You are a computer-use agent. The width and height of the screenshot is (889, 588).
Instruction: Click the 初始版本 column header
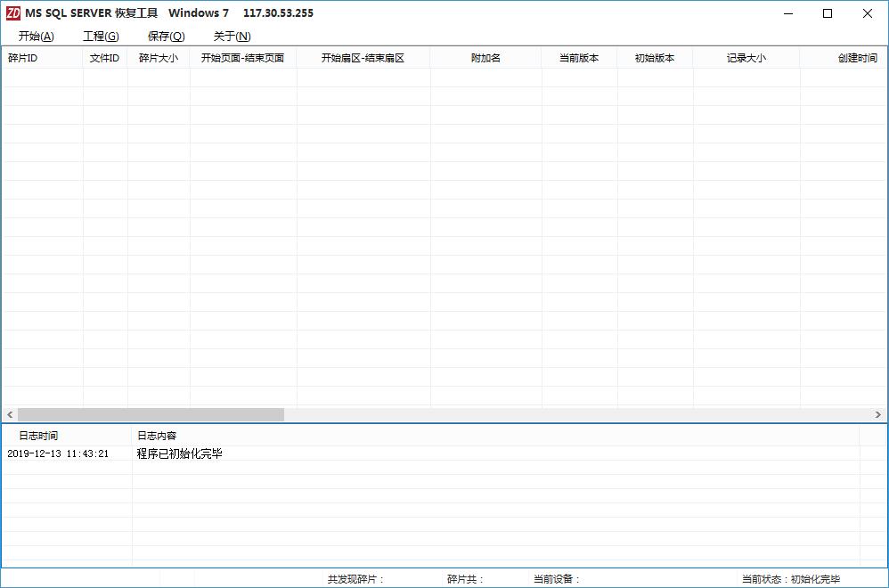(655, 58)
